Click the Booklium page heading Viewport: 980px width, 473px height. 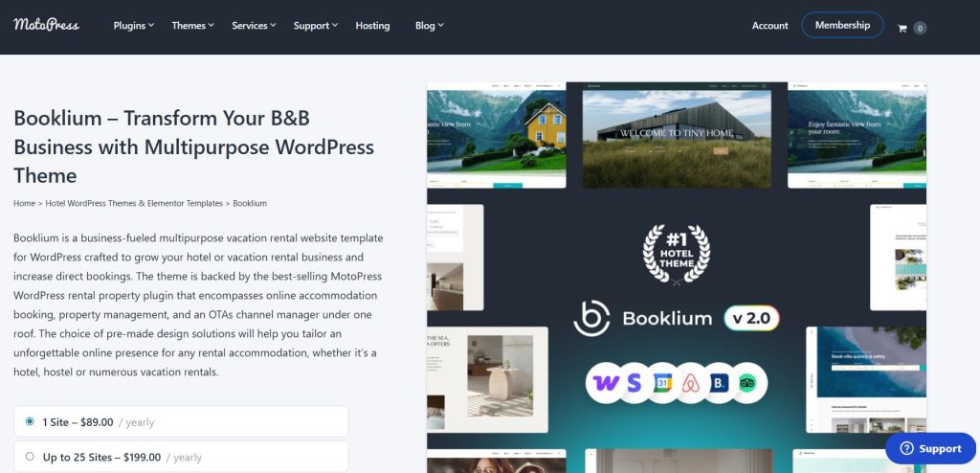(x=193, y=146)
